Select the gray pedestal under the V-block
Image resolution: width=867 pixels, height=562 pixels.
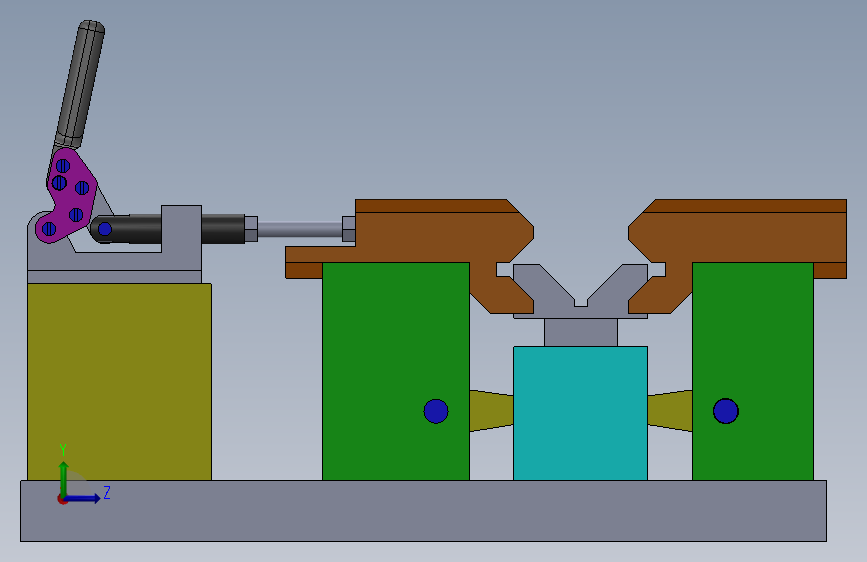coord(581,332)
